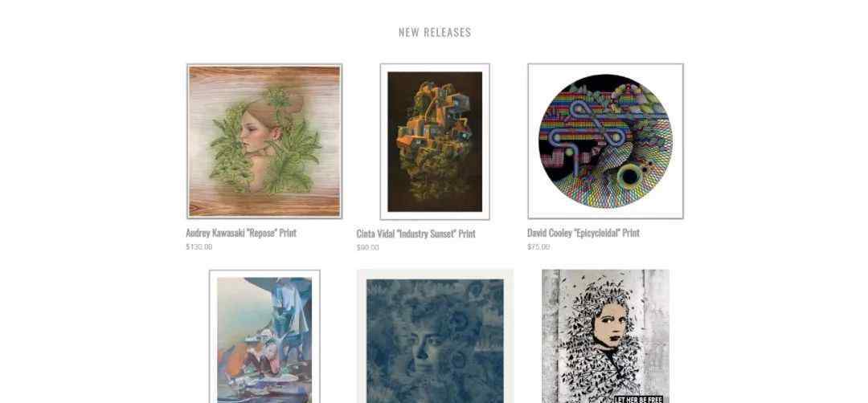Select the $75.00 price label
The width and height of the screenshot is (868, 403).
click(x=538, y=247)
